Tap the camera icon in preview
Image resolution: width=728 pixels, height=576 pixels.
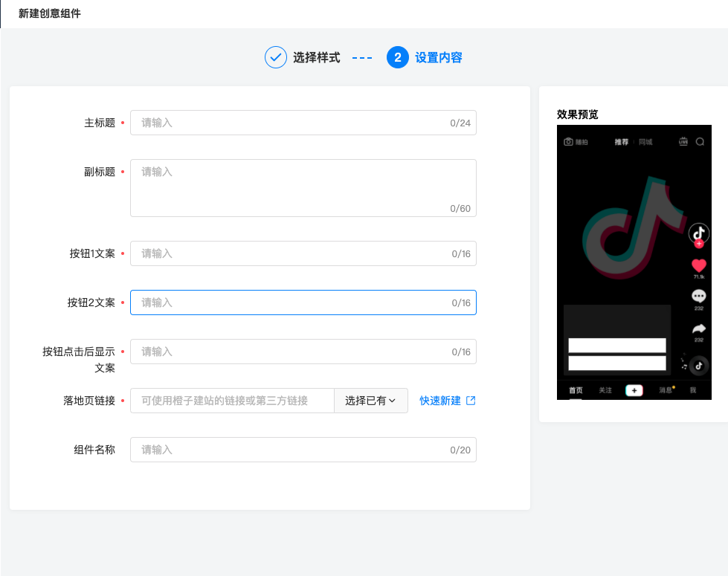pyautogui.click(x=568, y=141)
